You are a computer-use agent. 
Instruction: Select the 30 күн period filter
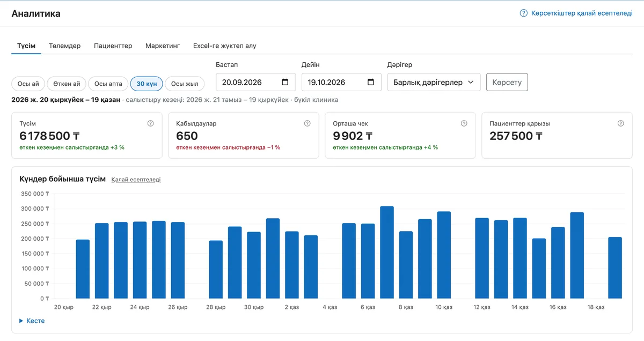[147, 84]
